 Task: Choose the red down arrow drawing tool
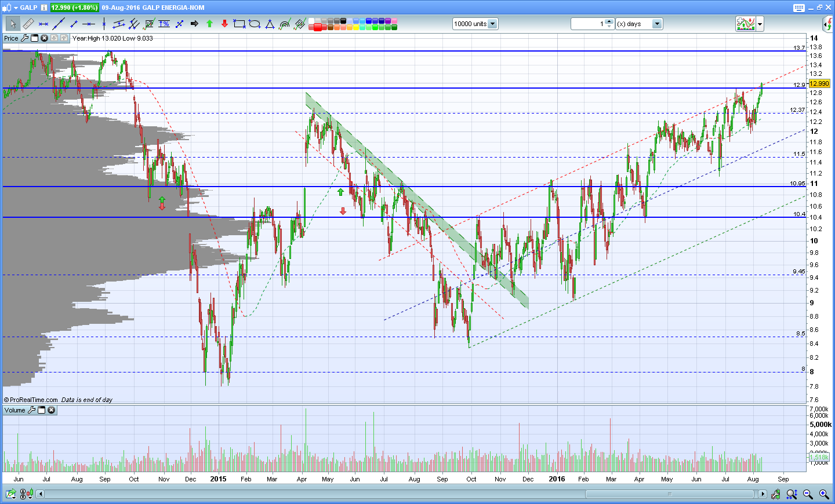pyautogui.click(x=225, y=24)
